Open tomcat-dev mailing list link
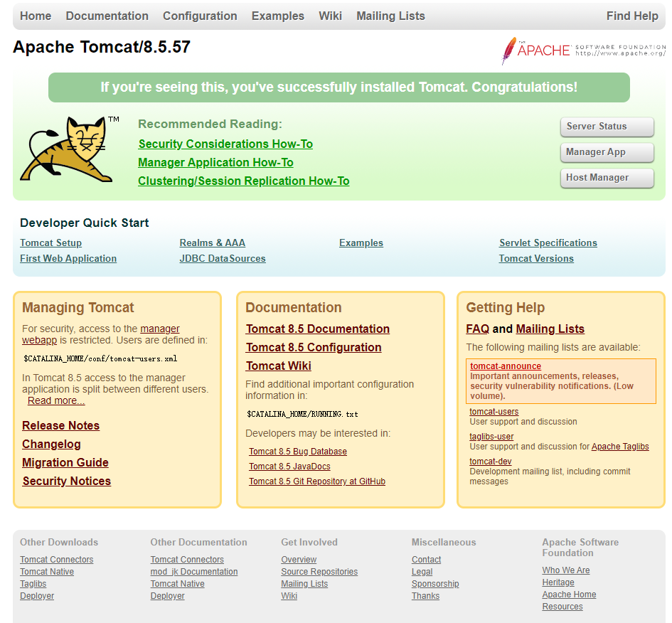The width and height of the screenshot is (672, 623). tap(490, 462)
